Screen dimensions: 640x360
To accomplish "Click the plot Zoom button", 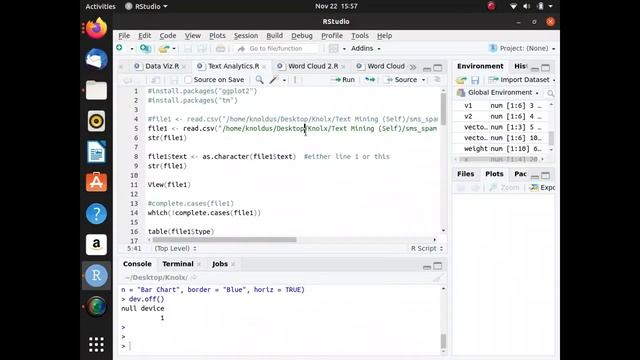I will point(504,188).
